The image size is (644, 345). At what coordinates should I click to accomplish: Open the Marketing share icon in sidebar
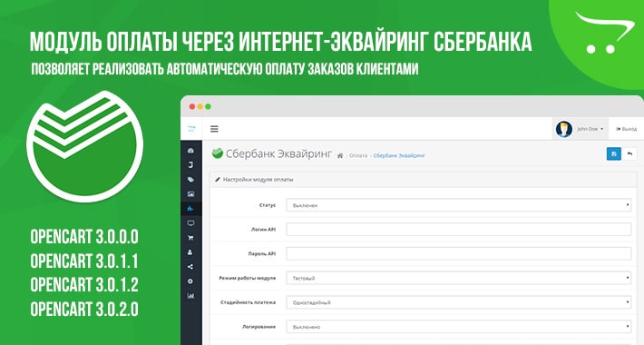coord(190,266)
